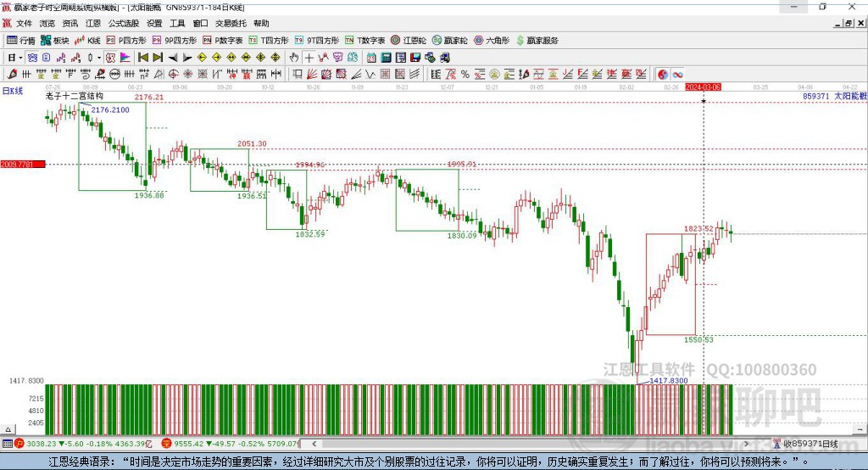Open the 赢家轮 tool
The width and height of the screenshot is (868, 470).
click(449, 41)
